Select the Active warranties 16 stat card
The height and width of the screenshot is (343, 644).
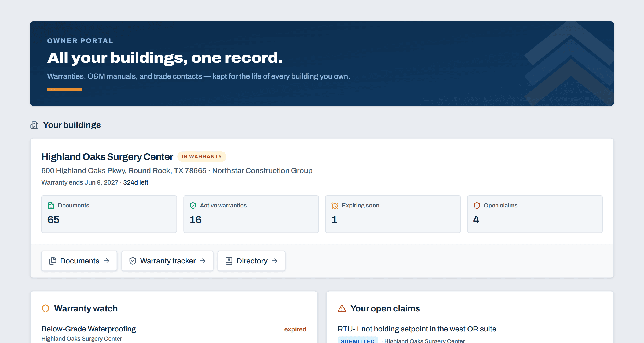click(x=251, y=214)
